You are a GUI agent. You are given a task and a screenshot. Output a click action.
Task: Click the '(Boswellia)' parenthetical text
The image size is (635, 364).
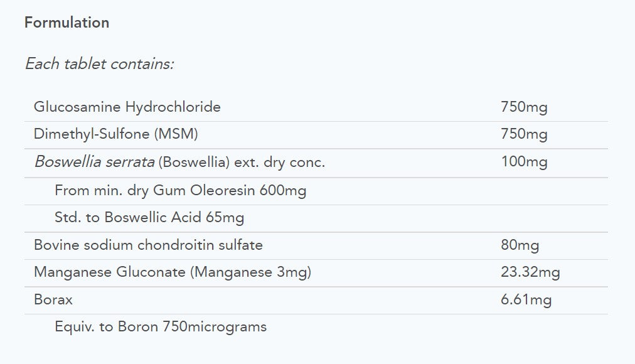coord(194,162)
